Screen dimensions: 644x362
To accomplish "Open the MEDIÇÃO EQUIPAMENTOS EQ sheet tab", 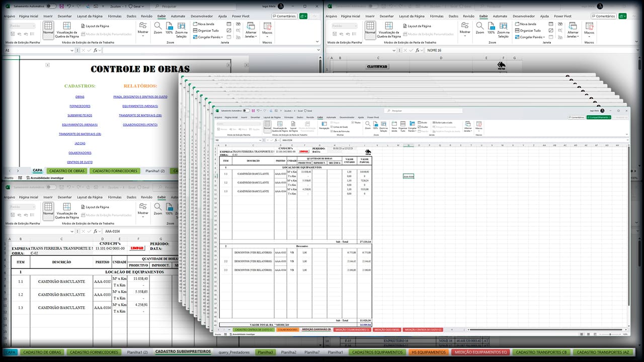I will [481, 352].
